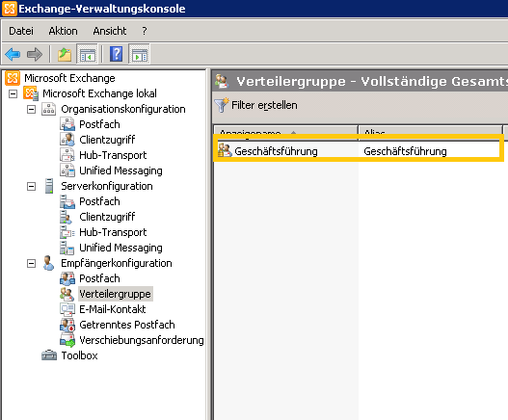This screenshot has width=508, height=420.
Task: Click the Filter erstellen button
Action: pyautogui.click(x=256, y=105)
